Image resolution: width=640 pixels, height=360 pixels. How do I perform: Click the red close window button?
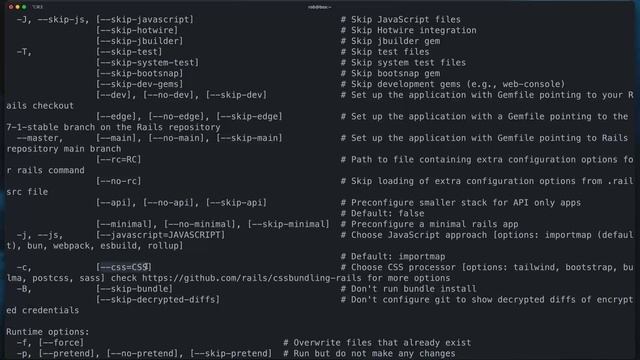tap(11, 7)
